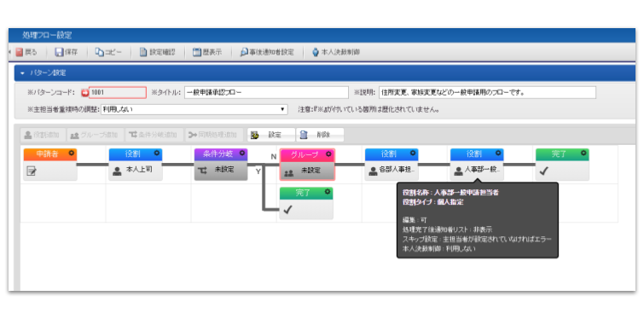The image size is (644, 319).
Task: Open gear on lower 完了 node
Action: (x=328, y=192)
